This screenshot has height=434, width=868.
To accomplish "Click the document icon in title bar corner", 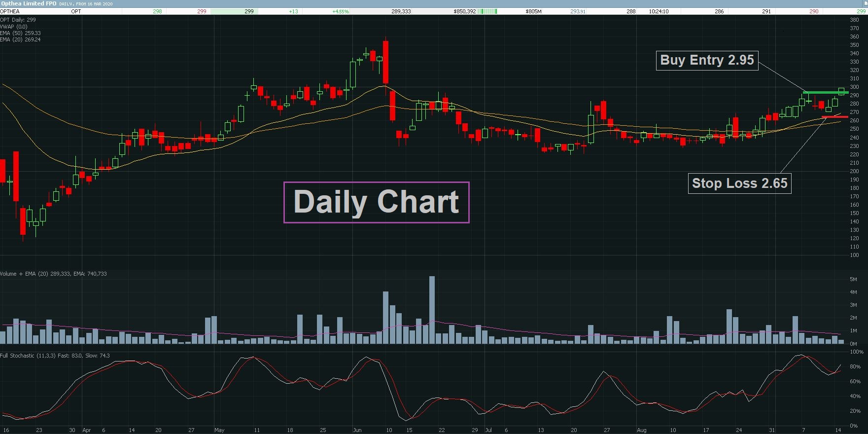I will [x=865, y=3].
